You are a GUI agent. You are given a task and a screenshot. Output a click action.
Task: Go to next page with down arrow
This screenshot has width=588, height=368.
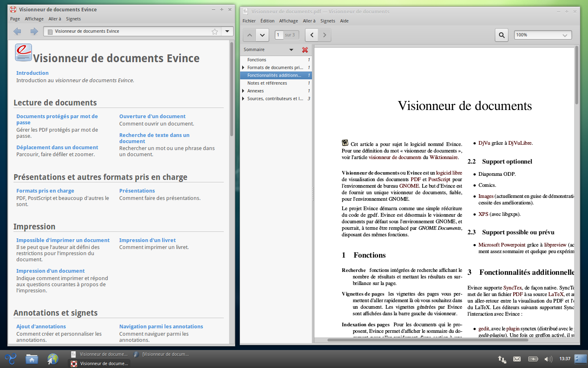(262, 35)
